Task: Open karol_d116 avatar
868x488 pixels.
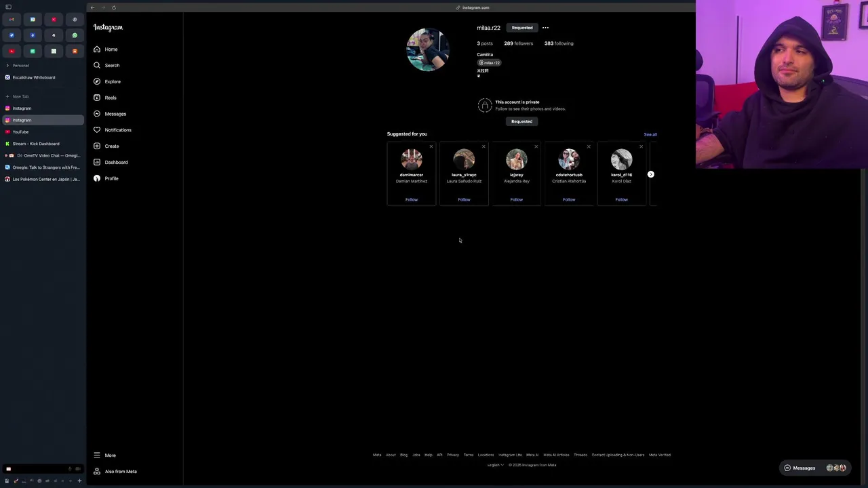Action: coord(622,160)
